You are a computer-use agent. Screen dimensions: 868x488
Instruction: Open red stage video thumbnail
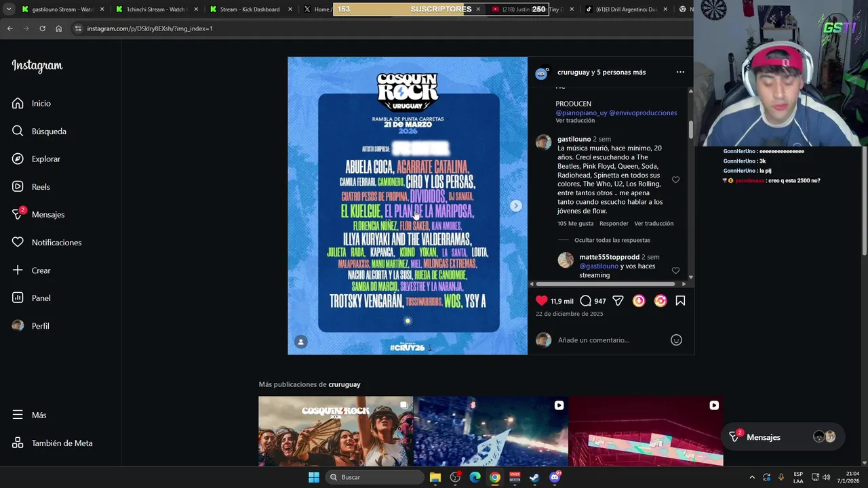(x=646, y=431)
